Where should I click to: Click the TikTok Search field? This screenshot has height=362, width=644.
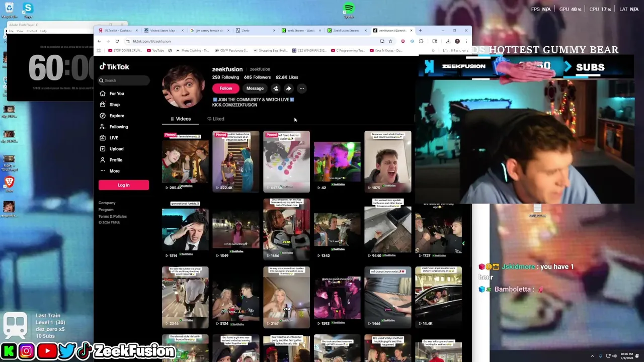(124, 80)
